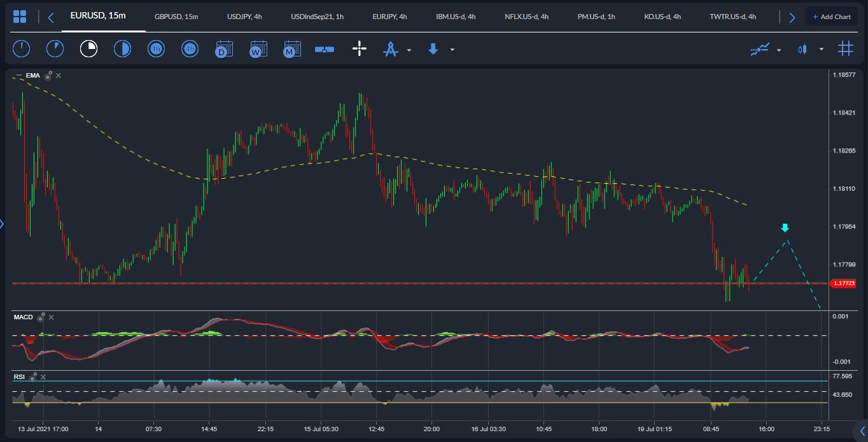Enable the crosshair cursor tool

(360, 49)
